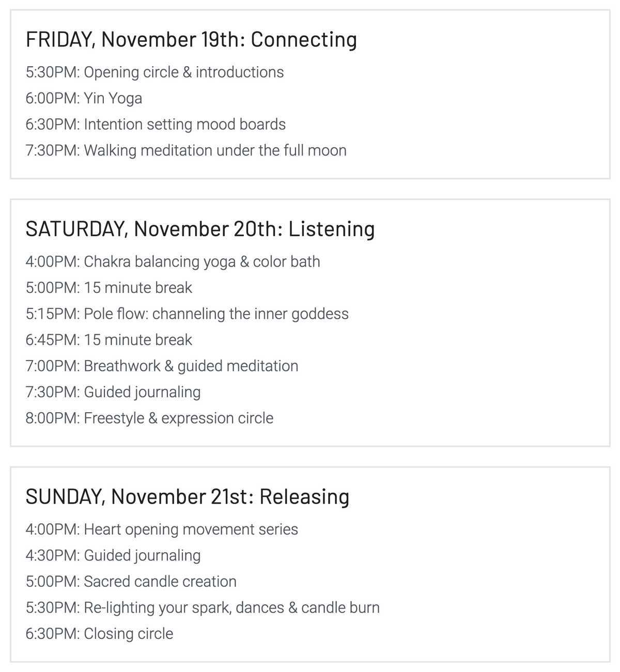
Task: Select Freestyle & expression circle entry
Action: click(x=149, y=418)
